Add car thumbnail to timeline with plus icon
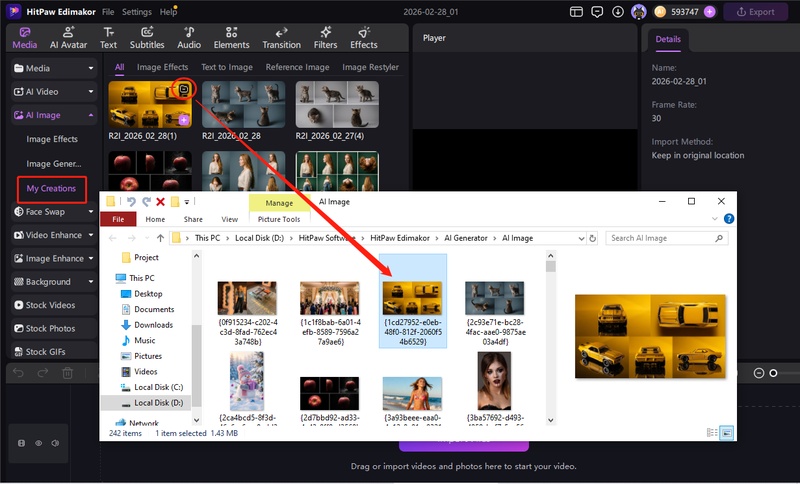Image resolution: width=800 pixels, height=484 pixels. click(184, 120)
